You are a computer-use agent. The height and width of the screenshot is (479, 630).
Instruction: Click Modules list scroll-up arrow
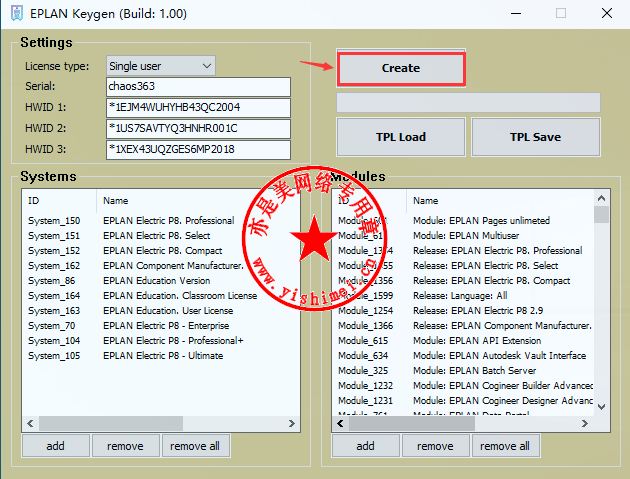(601, 198)
